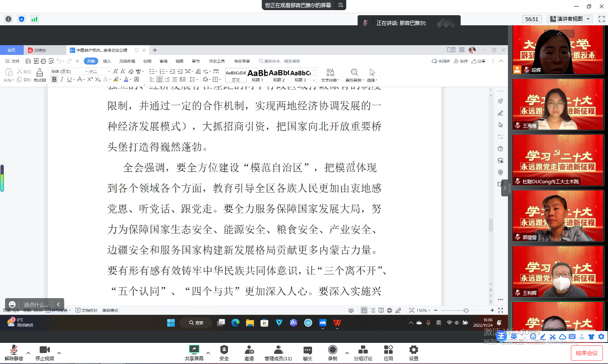The height and width of the screenshot is (364, 608).
Task: Click the blue security shield icon
Action: (x=22, y=19)
